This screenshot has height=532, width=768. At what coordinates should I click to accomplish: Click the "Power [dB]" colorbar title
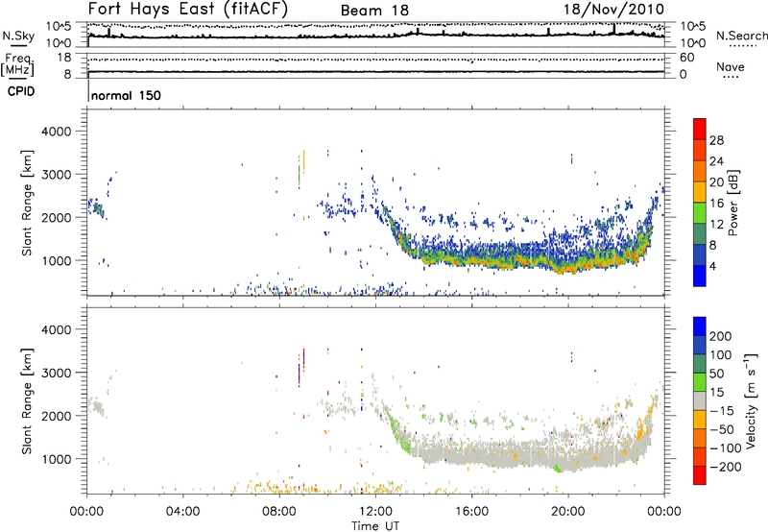[732, 203]
